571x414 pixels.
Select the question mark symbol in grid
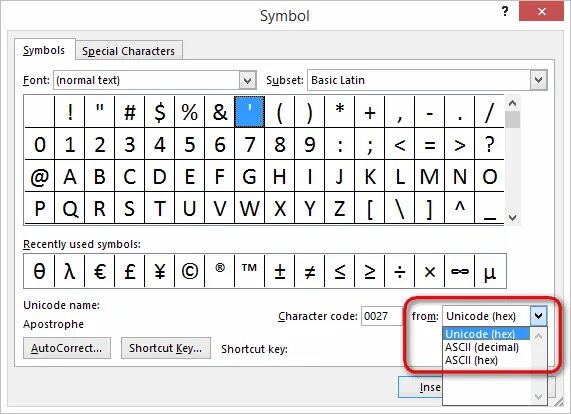coord(490,144)
